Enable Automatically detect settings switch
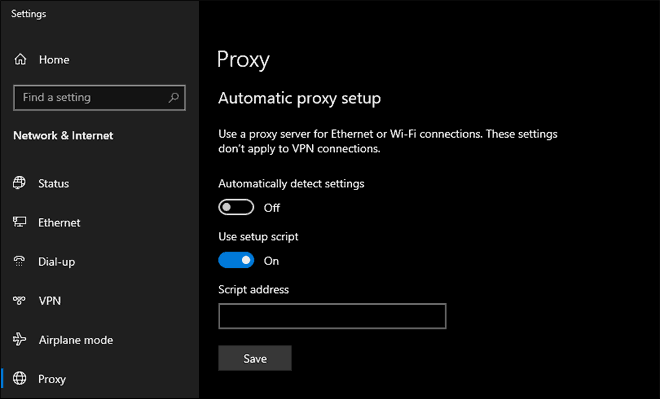Viewport: 660px width, 399px height. (x=236, y=207)
